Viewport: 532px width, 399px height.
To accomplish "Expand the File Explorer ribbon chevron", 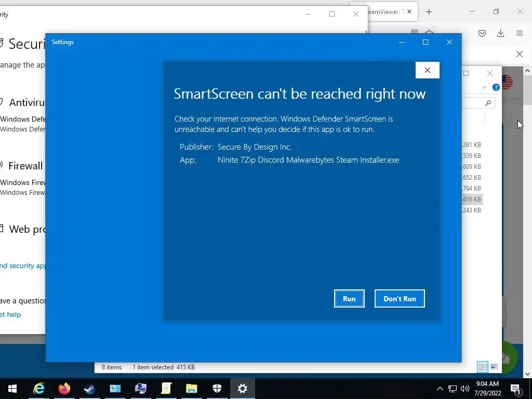I will coord(485,87).
